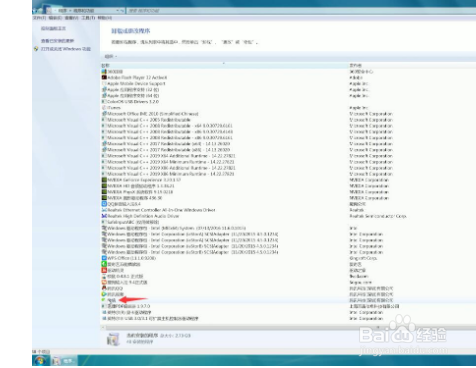Click inside the search programs input field
This screenshot has height=368, width=476.
(x=300, y=11)
